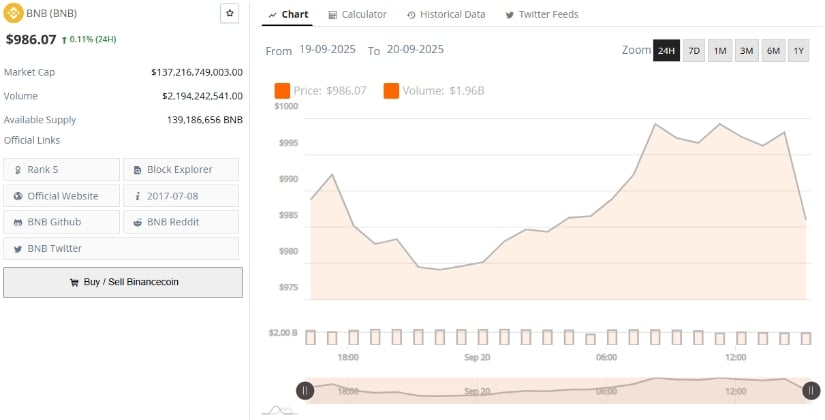This screenshot has width=825, height=420.
Task: Click the line chart icon in Chart tab
Action: (x=273, y=15)
